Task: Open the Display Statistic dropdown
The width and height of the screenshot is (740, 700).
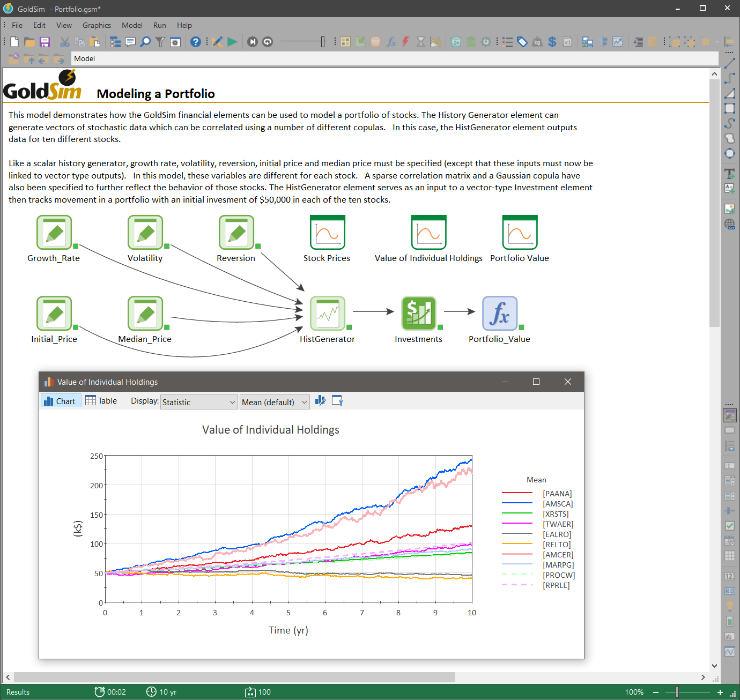Action: click(199, 402)
